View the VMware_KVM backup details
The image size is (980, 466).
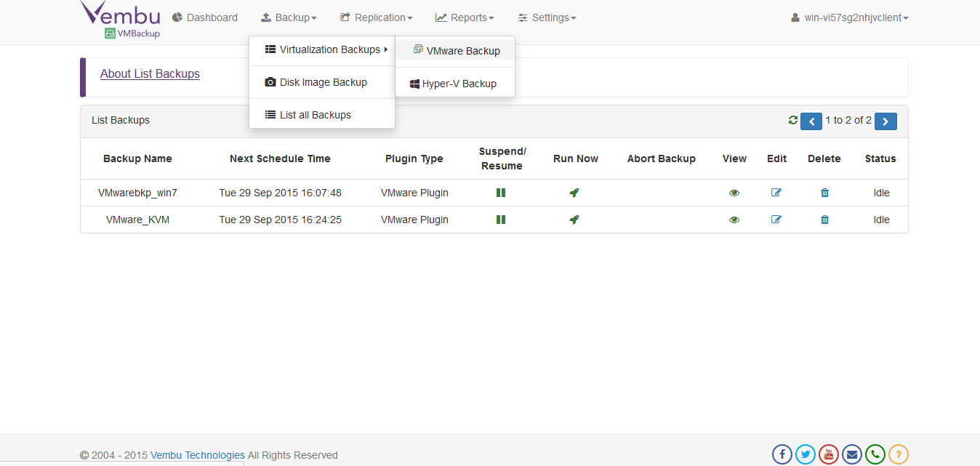coord(734,220)
